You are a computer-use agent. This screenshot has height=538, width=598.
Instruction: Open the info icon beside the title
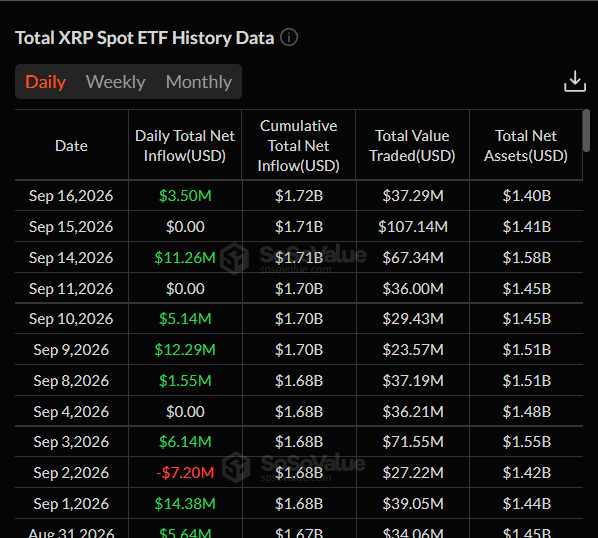pyautogui.click(x=289, y=38)
